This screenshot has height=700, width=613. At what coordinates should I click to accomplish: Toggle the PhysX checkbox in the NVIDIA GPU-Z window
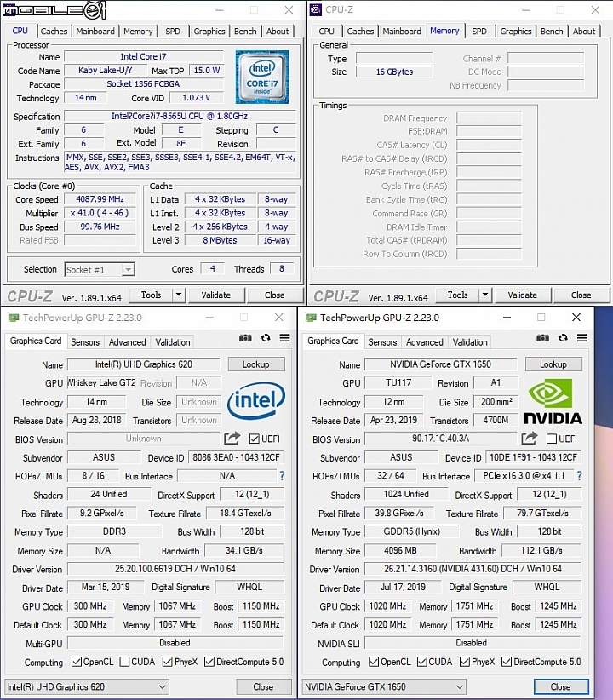(x=465, y=662)
